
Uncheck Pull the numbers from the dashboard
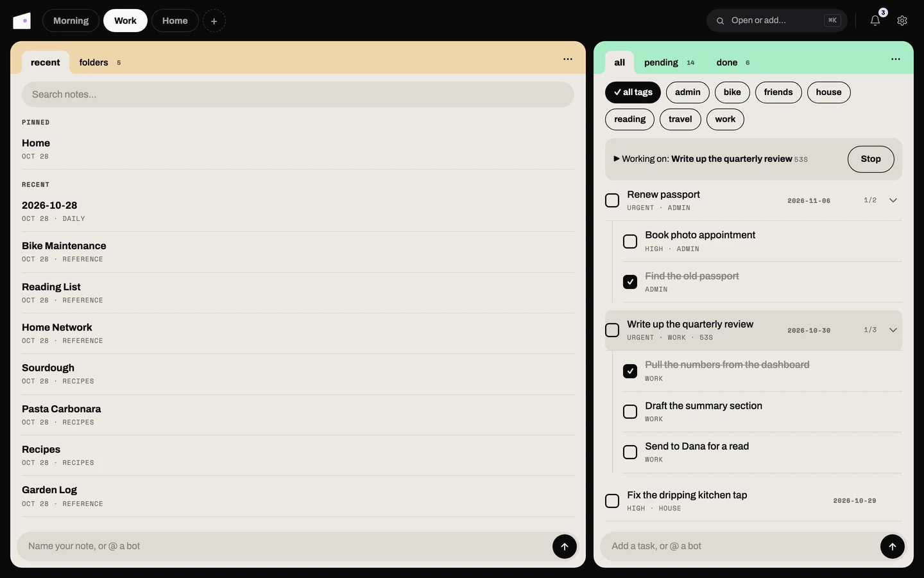coord(630,371)
